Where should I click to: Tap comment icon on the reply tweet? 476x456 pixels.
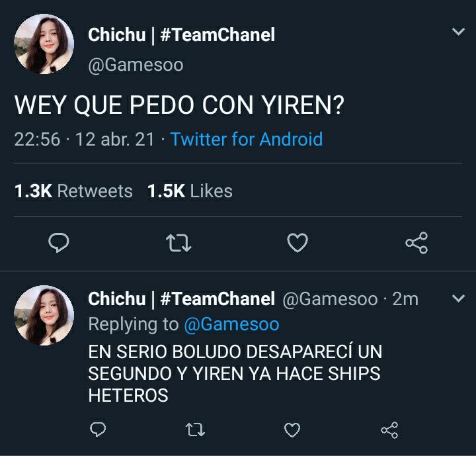[98, 430]
